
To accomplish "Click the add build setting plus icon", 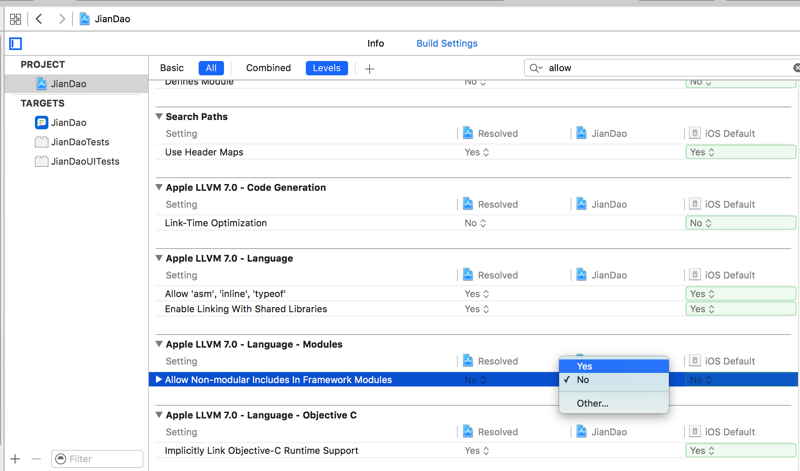I will 369,69.
